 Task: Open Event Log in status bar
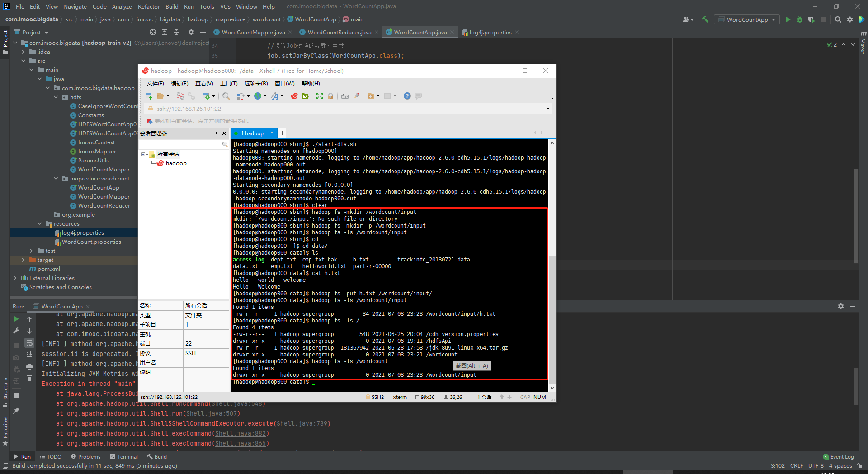point(839,457)
